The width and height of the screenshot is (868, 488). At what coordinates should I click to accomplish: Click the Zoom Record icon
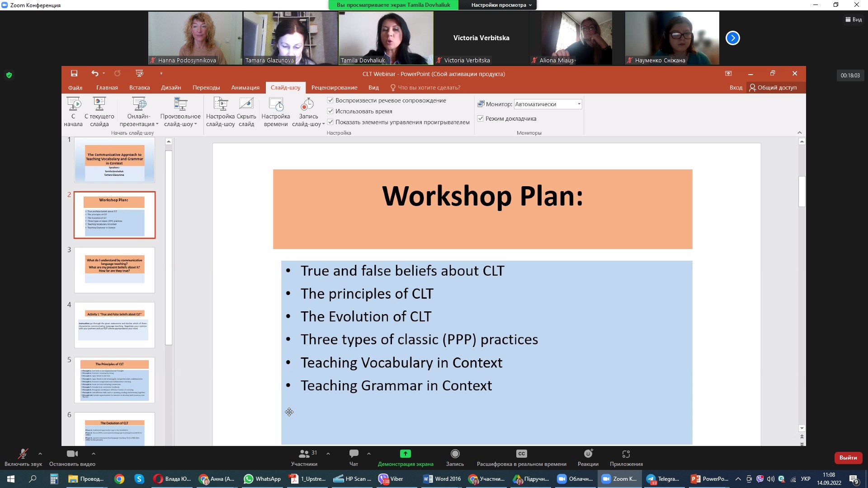455,454
